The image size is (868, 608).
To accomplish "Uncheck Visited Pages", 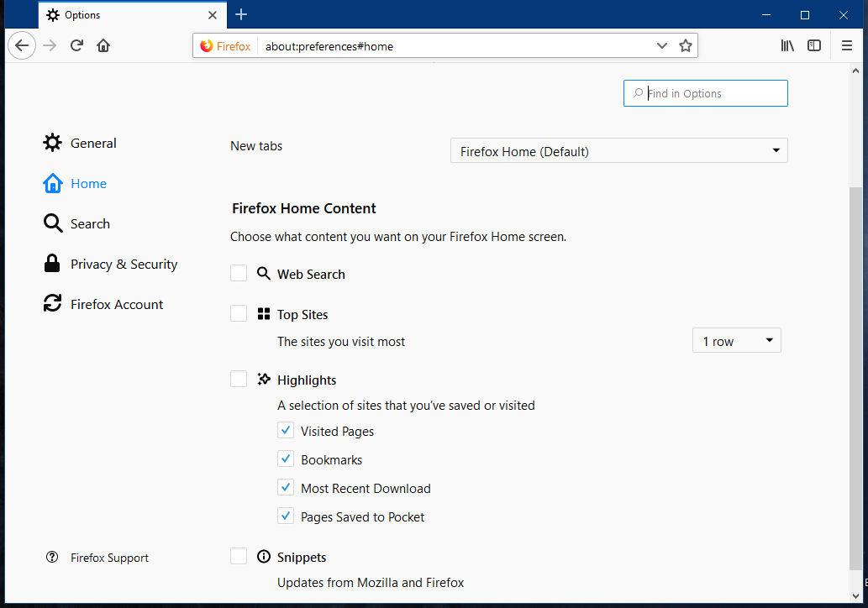I will 286,430.
